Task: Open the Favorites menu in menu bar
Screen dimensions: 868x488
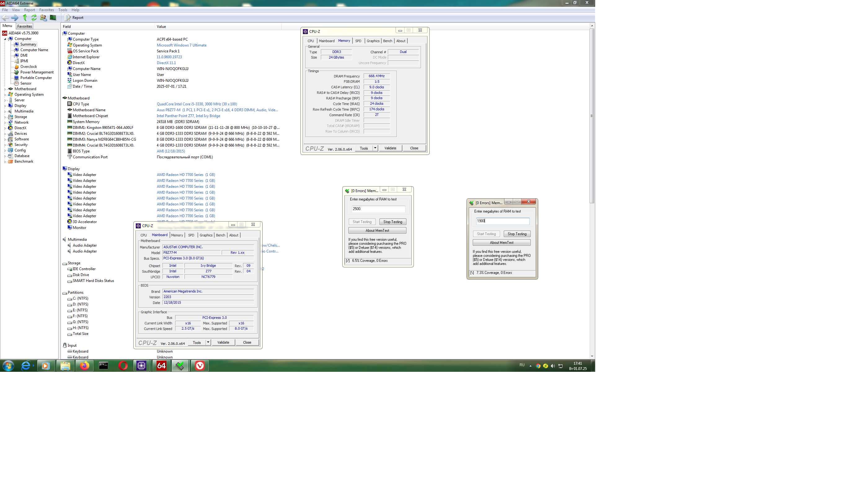Action: (x=46, y=10)
